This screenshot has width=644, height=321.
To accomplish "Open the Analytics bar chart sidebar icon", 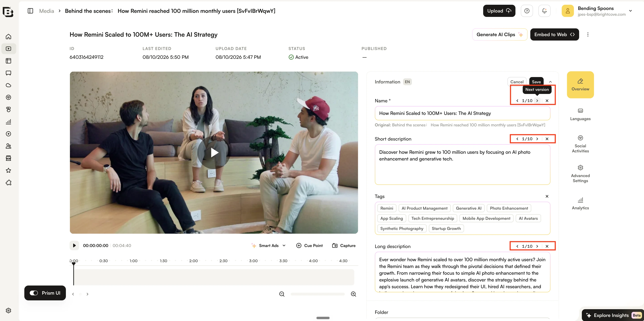I will (x=8, y=122).
